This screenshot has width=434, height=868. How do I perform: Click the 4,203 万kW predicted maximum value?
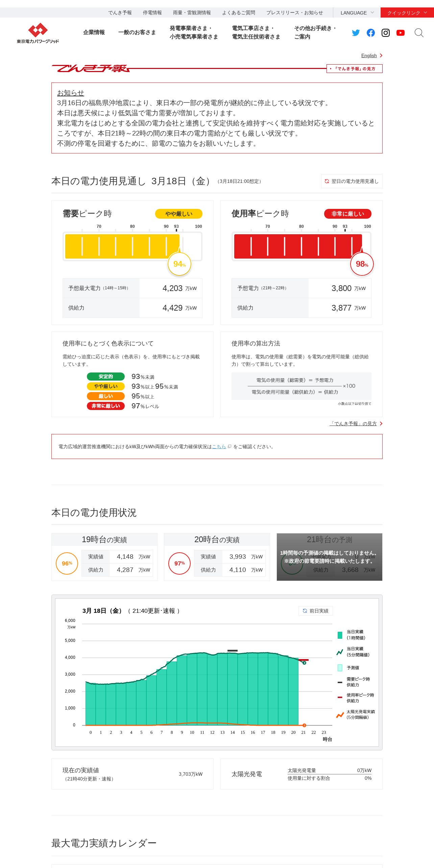[179, 288]
